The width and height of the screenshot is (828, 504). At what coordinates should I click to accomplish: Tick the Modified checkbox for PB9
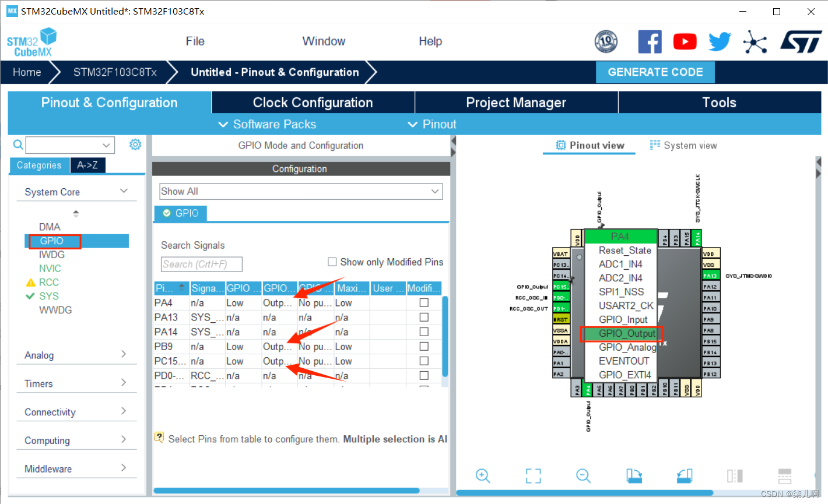coord(424,346)
